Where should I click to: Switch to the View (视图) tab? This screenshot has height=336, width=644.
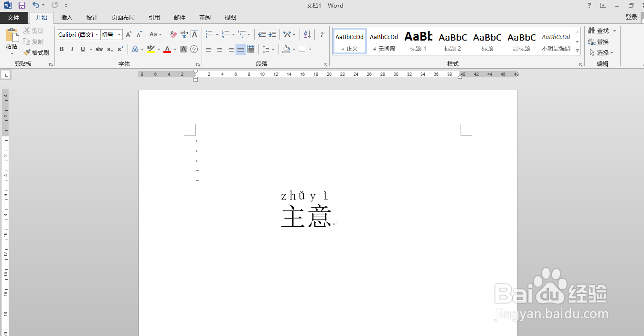(x=230, y=18)
